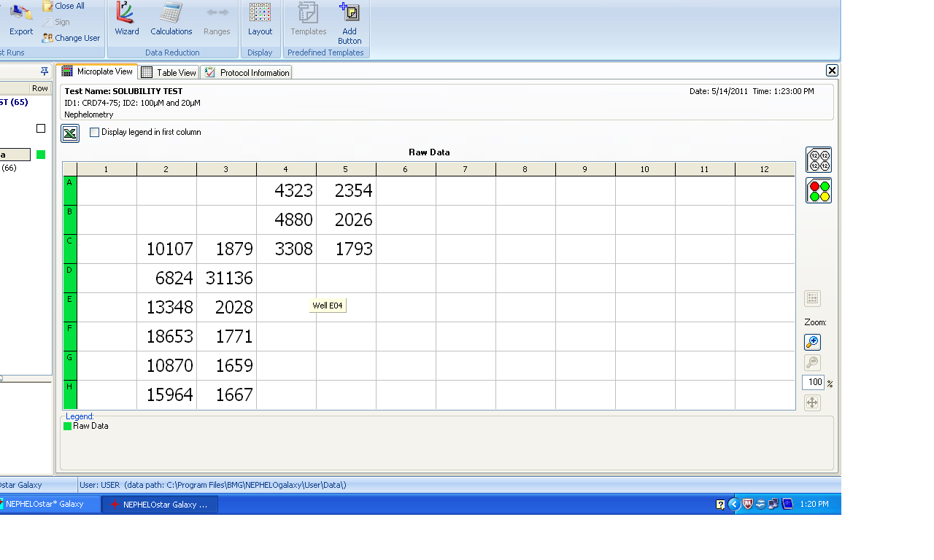The width and height of the screenshot is (934, 560).
Task: Open the Layout display icon
Action: coord(260,19)
